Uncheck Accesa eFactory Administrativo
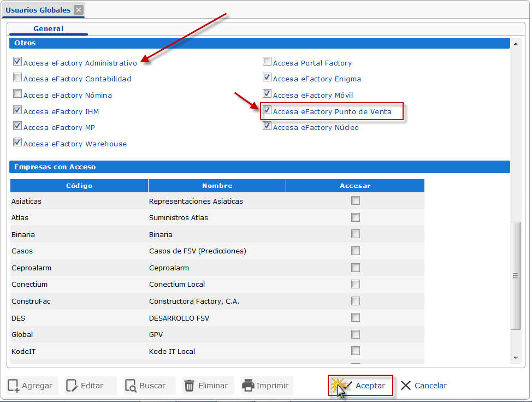This screenshot has width=532, height=402. coord(17,62)
